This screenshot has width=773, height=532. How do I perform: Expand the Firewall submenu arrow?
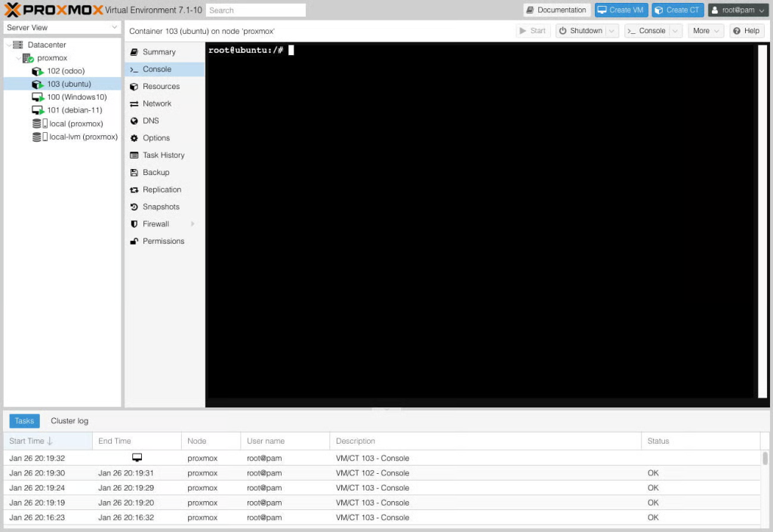(192, 224)
